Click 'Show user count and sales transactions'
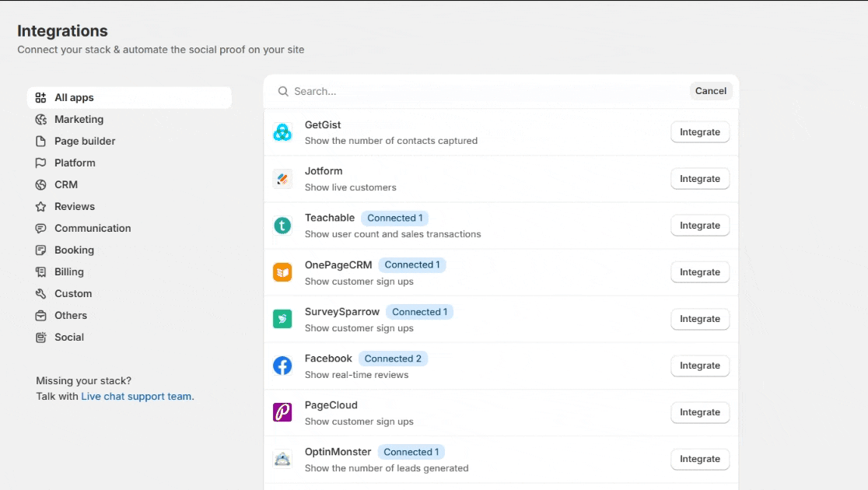 393,234
